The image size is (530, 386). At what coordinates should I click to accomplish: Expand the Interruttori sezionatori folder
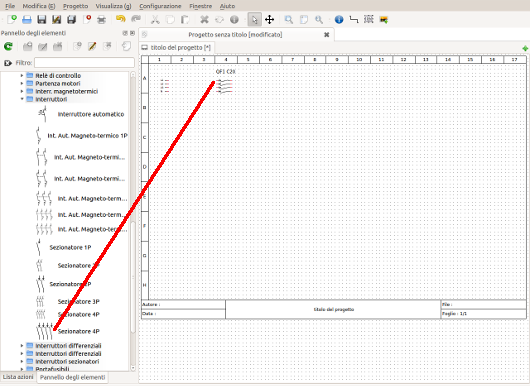22,361
